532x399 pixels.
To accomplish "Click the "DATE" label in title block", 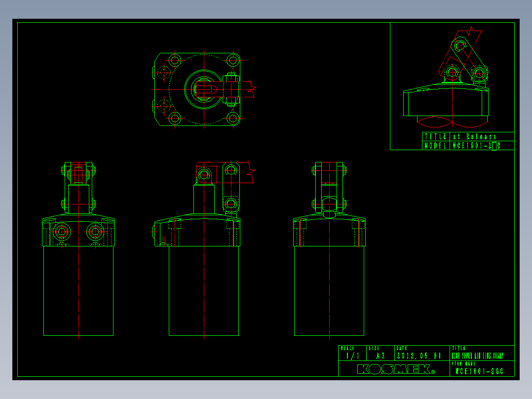I will pyautogui.click(x=402, y=349).
